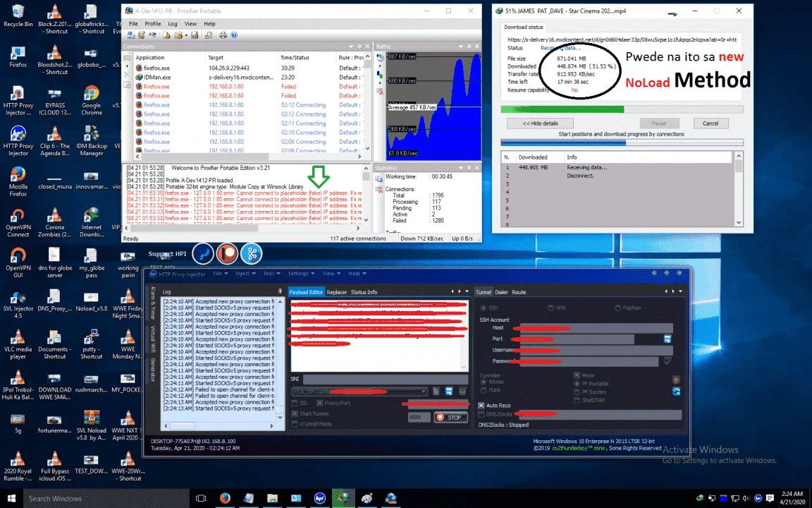Switch to the Status Info tab

click(364, 292)
